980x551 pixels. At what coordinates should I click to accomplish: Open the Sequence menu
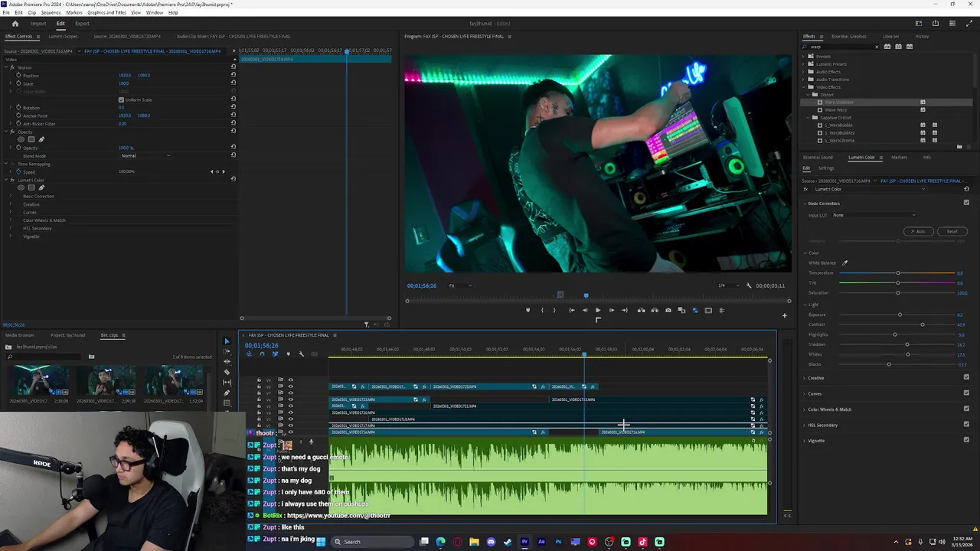click(x=51, y=13)
